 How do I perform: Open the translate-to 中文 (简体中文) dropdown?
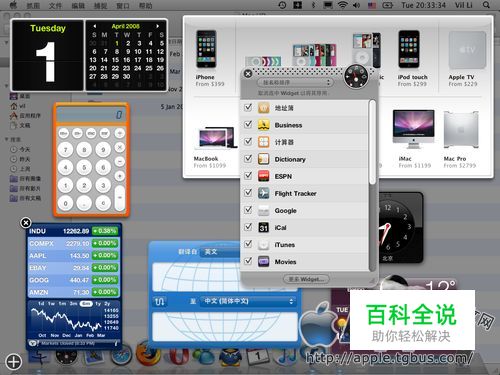[248, 301]
